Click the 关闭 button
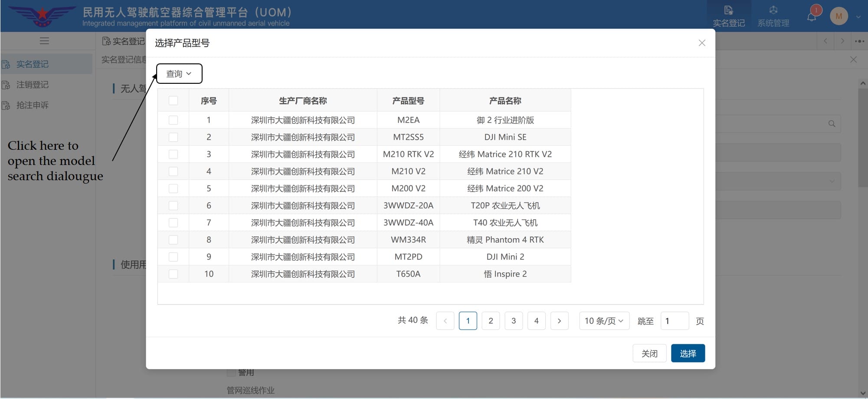 tap(649, 353)
